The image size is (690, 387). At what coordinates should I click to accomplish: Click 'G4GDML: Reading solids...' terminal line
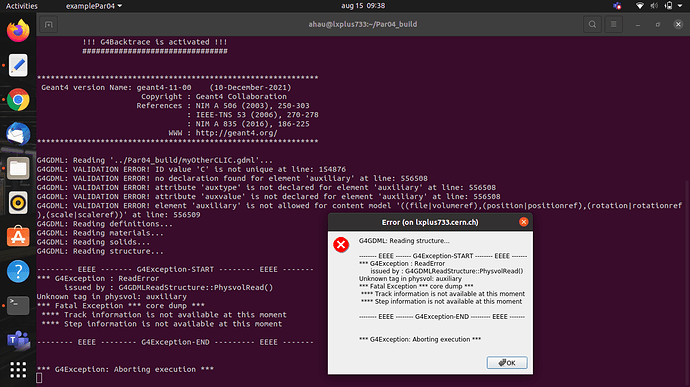click(93, 242)
